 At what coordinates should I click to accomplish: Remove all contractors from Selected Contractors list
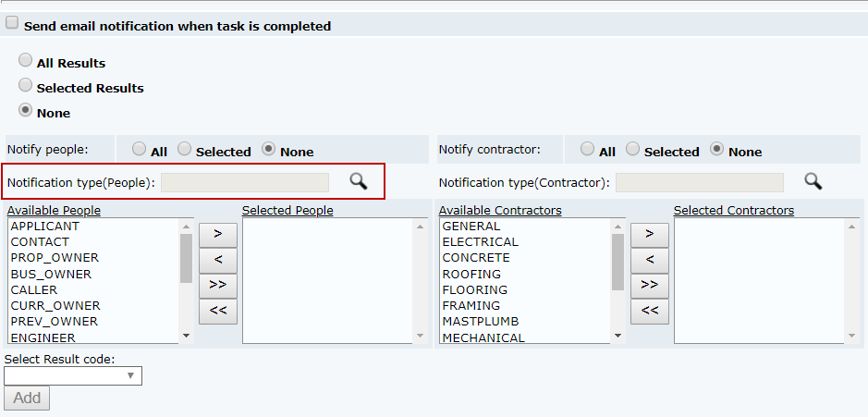pos(650,310)
